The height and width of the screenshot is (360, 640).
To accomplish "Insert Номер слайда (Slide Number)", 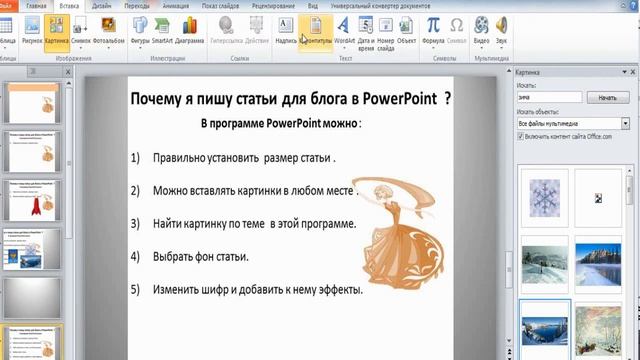I will [x=385, y=33].
